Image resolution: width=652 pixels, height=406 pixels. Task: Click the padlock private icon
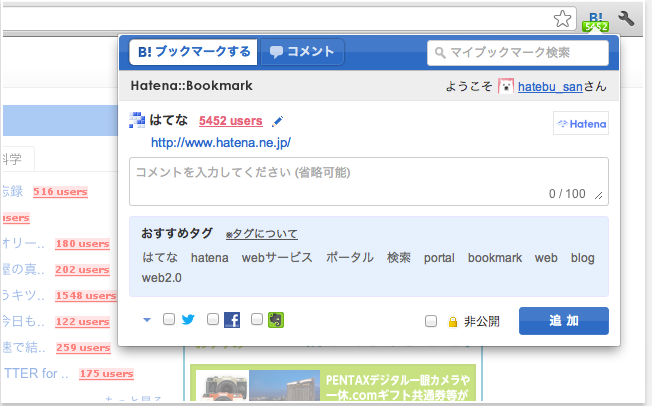(x=453, y=322)
